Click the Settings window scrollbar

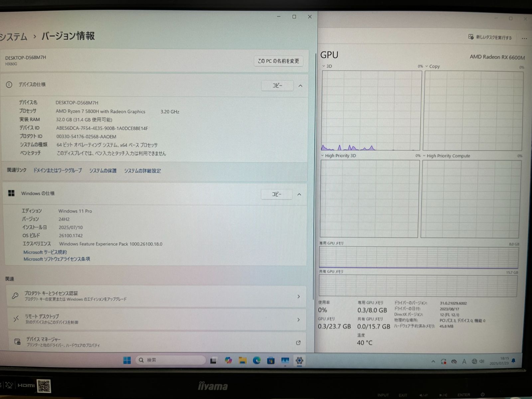(314, 176)
